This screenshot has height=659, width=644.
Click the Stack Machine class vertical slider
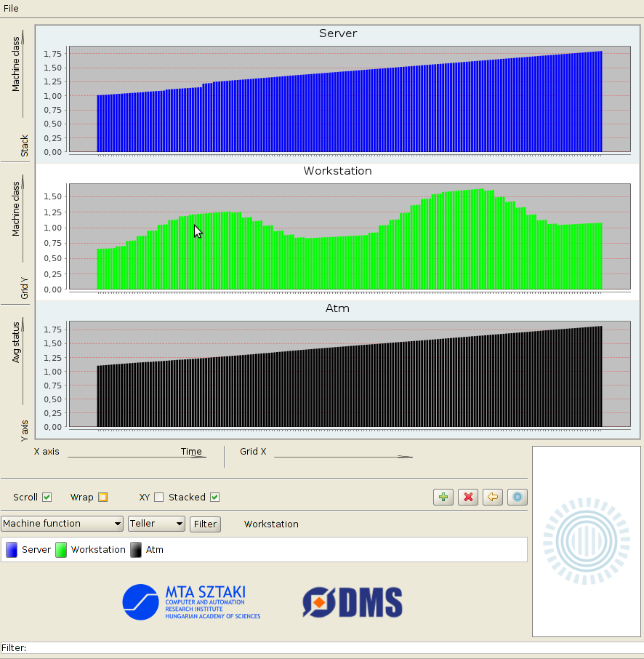click(x=23, y=74)
